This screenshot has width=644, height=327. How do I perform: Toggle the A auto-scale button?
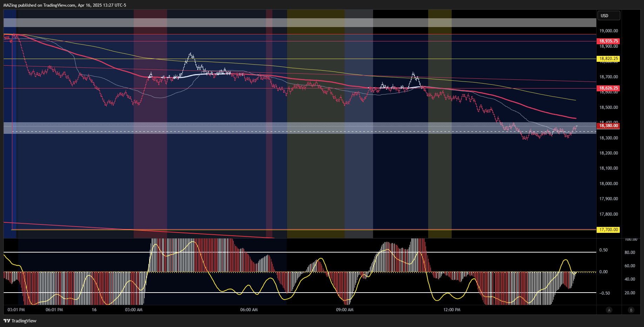pos(609,310)
